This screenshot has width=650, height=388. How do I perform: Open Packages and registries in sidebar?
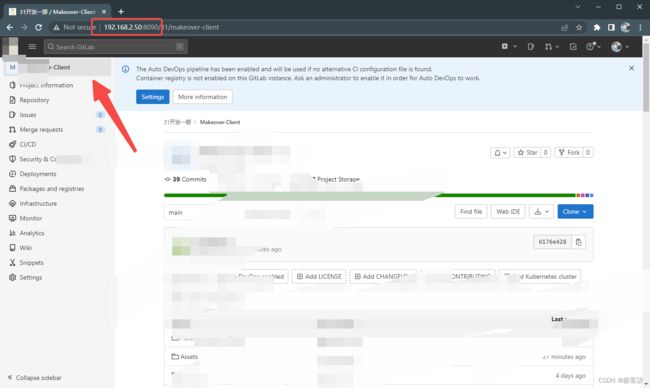click(x=51, y=189)
